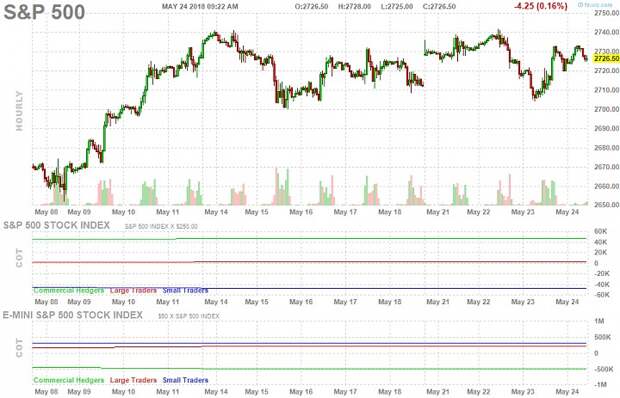
Task: Click the 60K axis label
Action: click(600, 231)
